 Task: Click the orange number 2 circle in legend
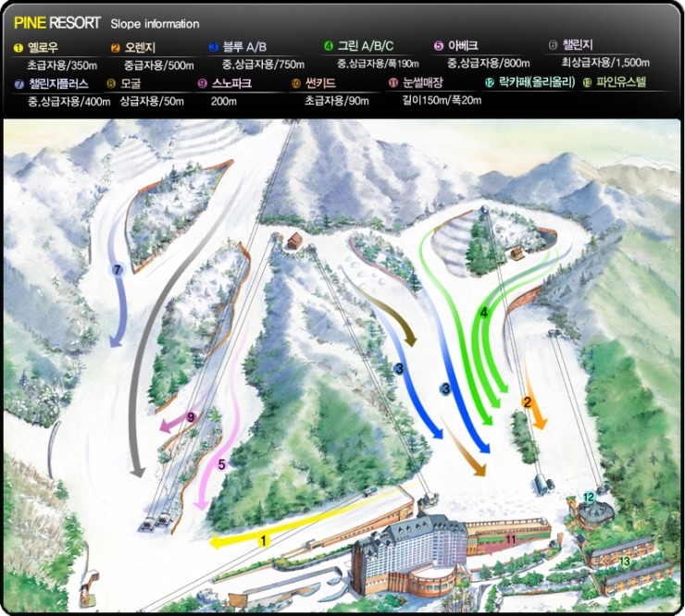pos(116,48)
